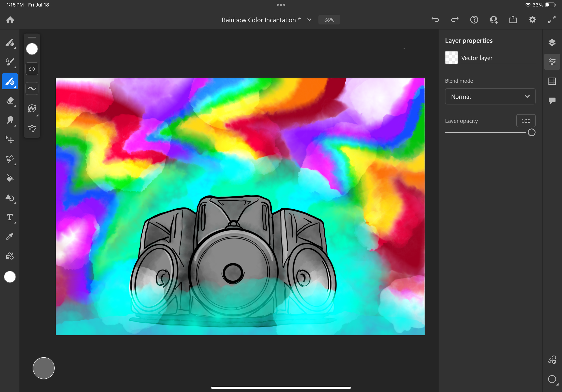Select the "Blend mode" label
The width and height of the screenshot is (562, 392).
coord(459,81)
